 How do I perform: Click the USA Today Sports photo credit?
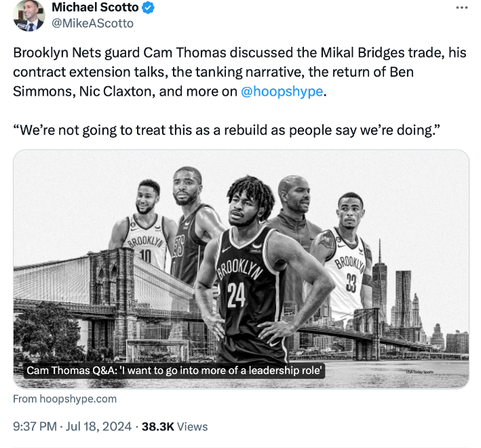pos(419,372)
